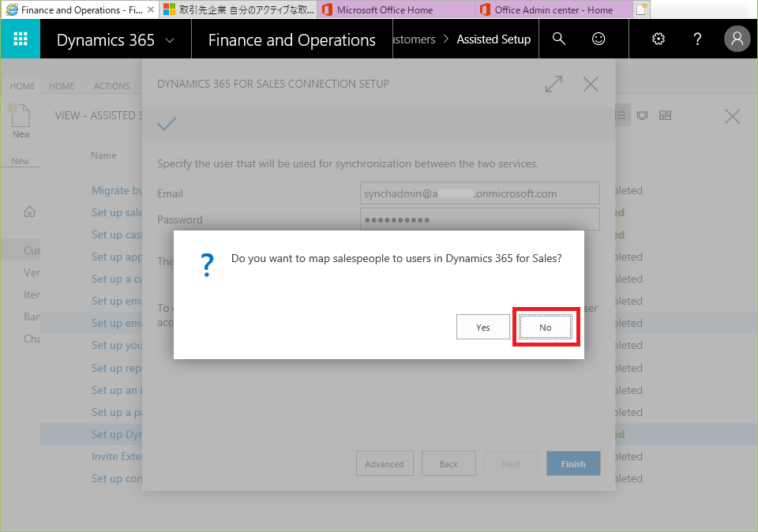Viewport: 758px width, 532px height.
Task: Open the 'Set up app…' assisted setup entry
Action: tap(117, 257)
